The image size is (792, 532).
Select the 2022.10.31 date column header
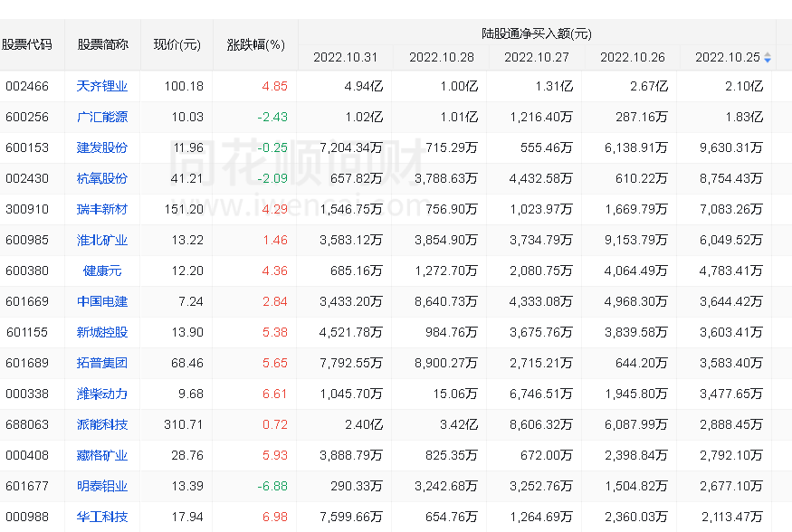point(346,58)
